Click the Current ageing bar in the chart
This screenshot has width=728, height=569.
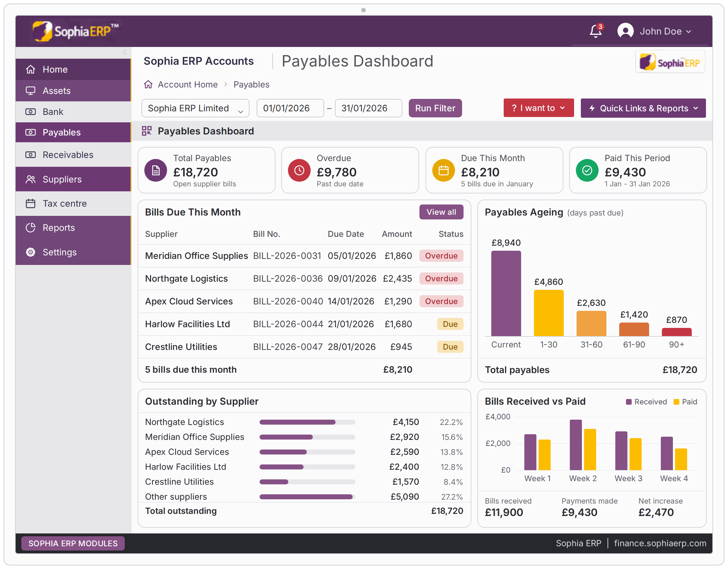click(x=506, y=293)
